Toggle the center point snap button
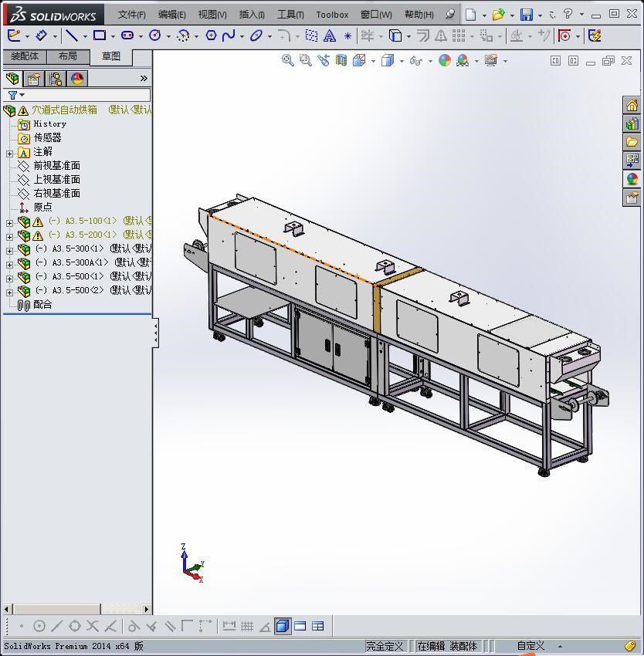The image size is (644, 656). (x=39, y=626)
